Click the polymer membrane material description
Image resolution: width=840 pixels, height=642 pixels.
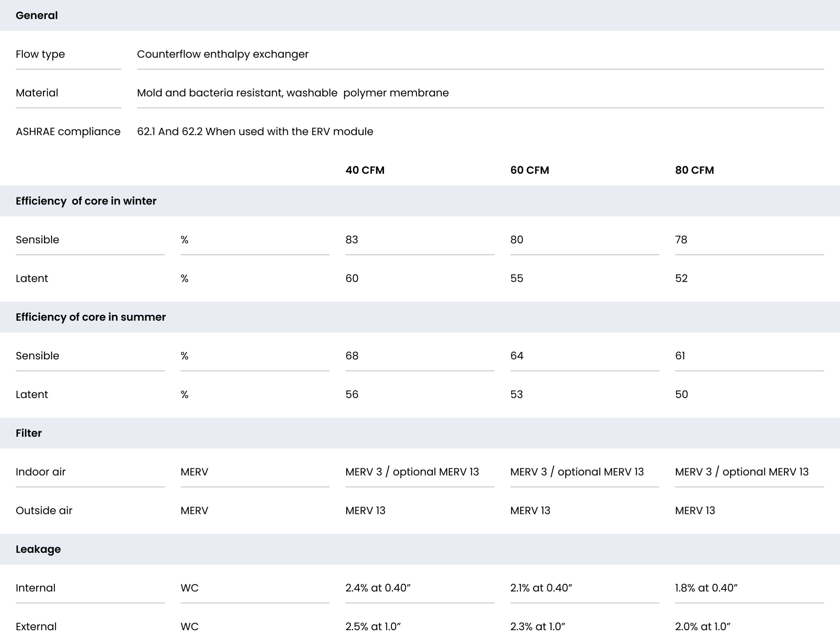(x=293, y=93)
